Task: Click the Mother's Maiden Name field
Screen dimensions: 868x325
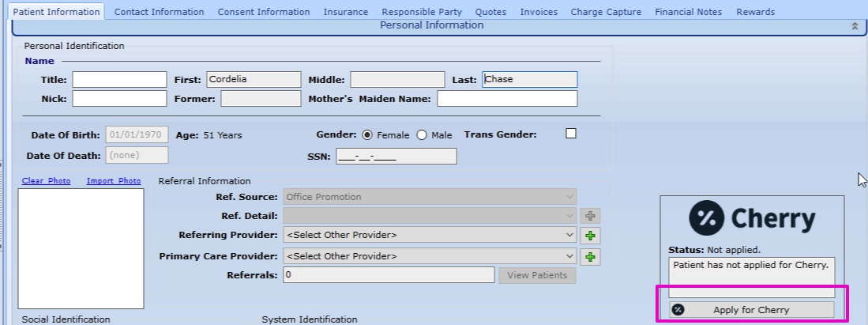Action: tap(507, 99)
